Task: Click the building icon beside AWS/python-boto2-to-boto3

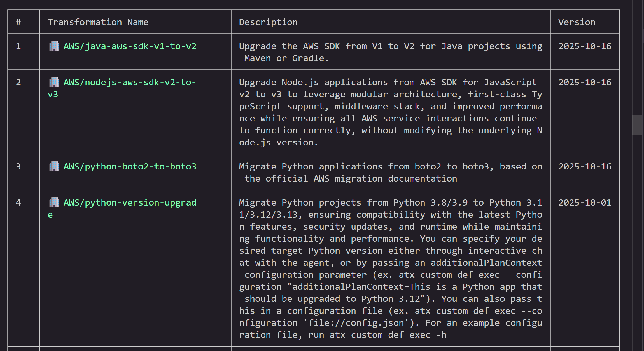Action: [x=54, y=166]
